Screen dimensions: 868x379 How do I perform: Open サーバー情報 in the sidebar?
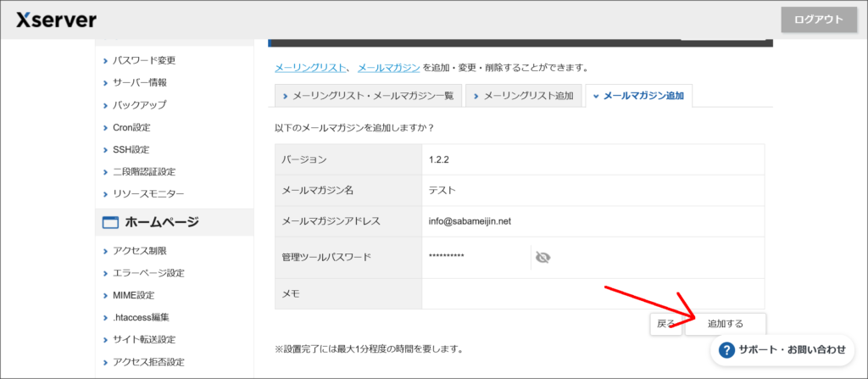140,82
